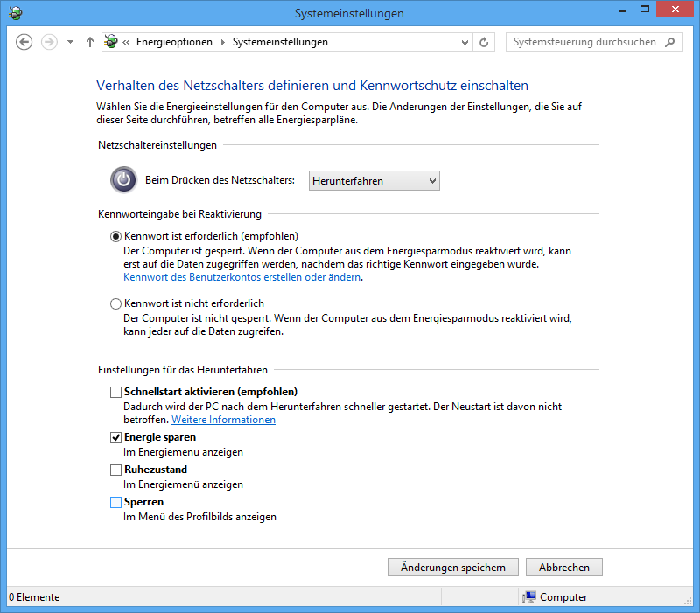Select 'Kennwort ist nicht erforderlich' option
This screenshot has width=700, height=613.
tap(116, 303)
